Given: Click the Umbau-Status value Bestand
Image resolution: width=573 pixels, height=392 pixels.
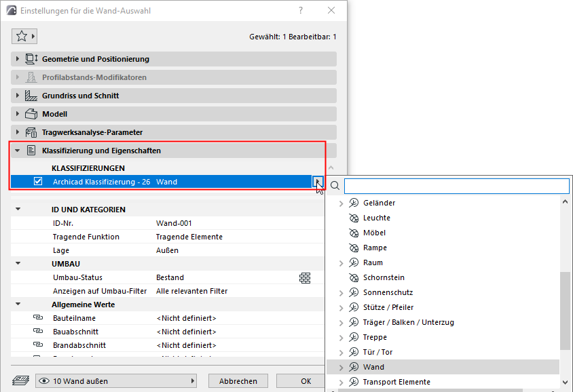Looking at the screenshot, I should point(170,277).
